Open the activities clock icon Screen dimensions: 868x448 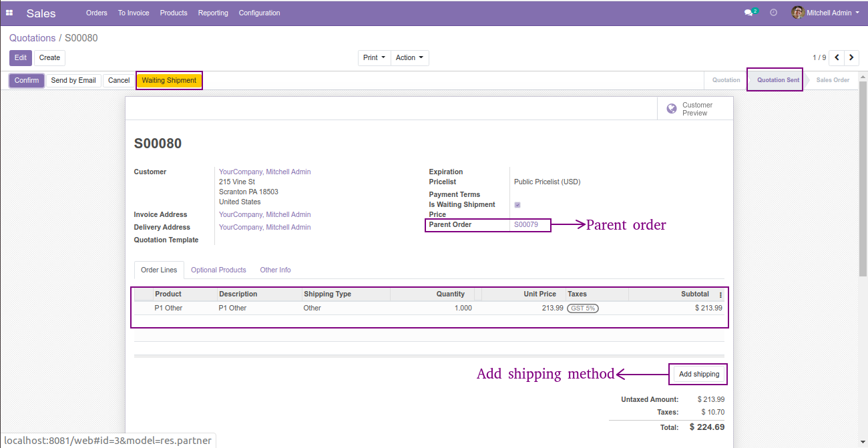point(774,13)
